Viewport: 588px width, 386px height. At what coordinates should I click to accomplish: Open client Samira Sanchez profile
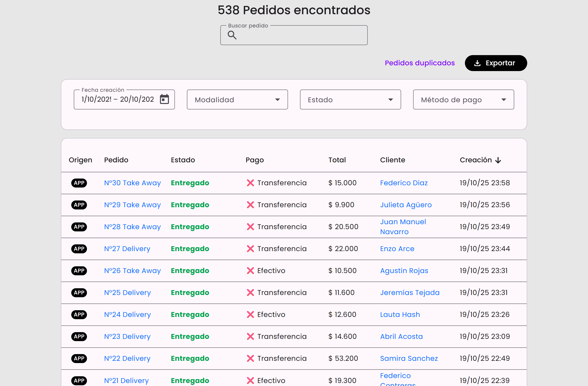[409, 358]
